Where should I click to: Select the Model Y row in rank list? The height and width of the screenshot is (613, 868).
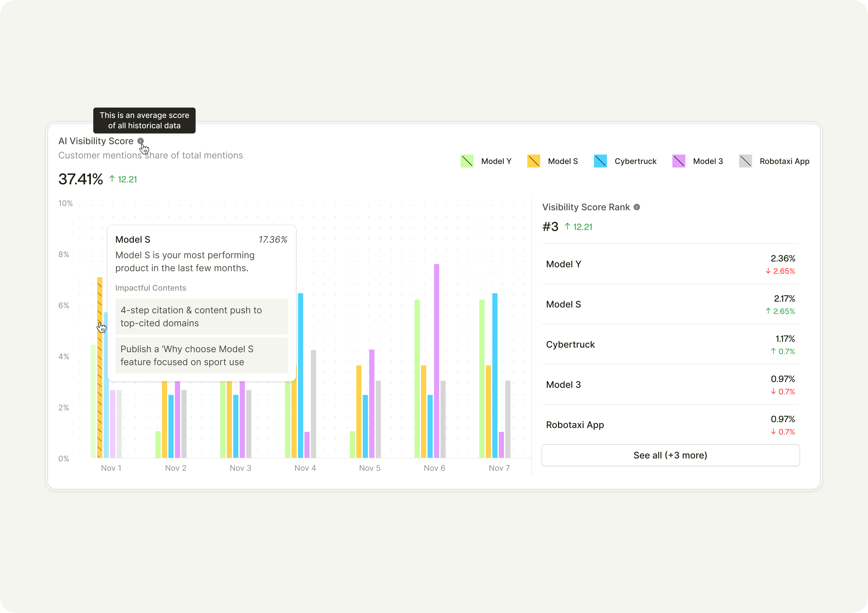click(x=670, y=264)
